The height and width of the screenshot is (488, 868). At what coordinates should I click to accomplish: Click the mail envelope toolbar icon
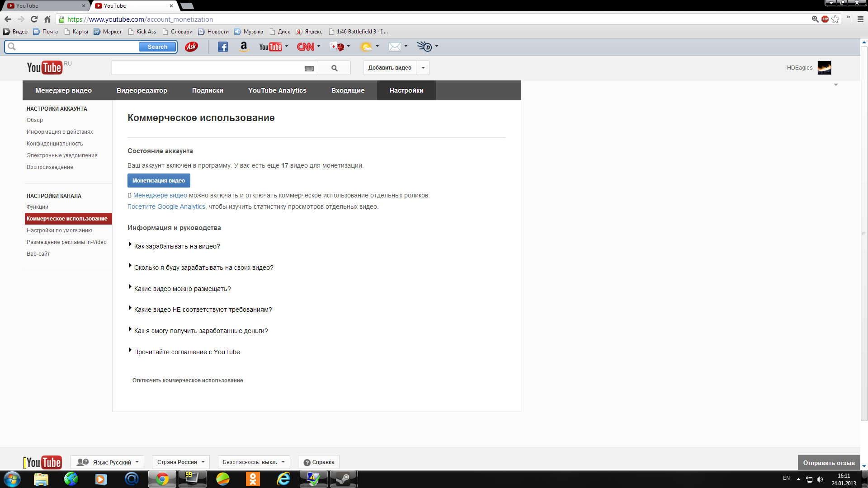[395, 47]
